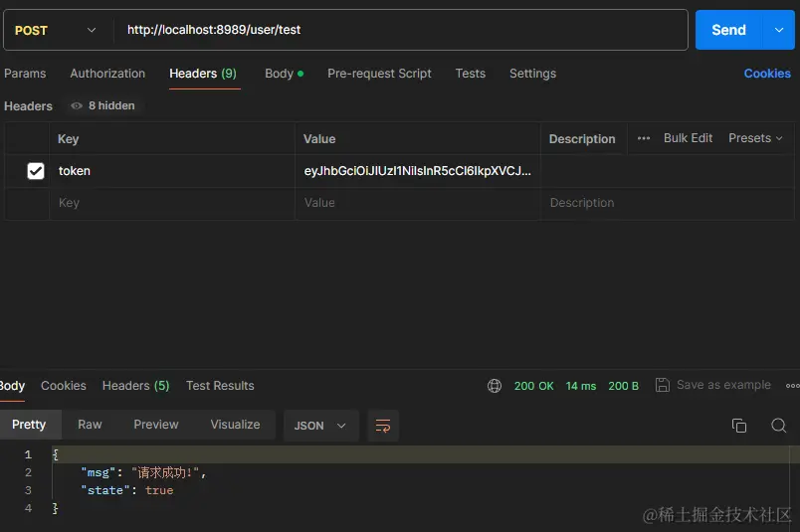
Task: Open the Cookies link
Action: click(767, 74)
